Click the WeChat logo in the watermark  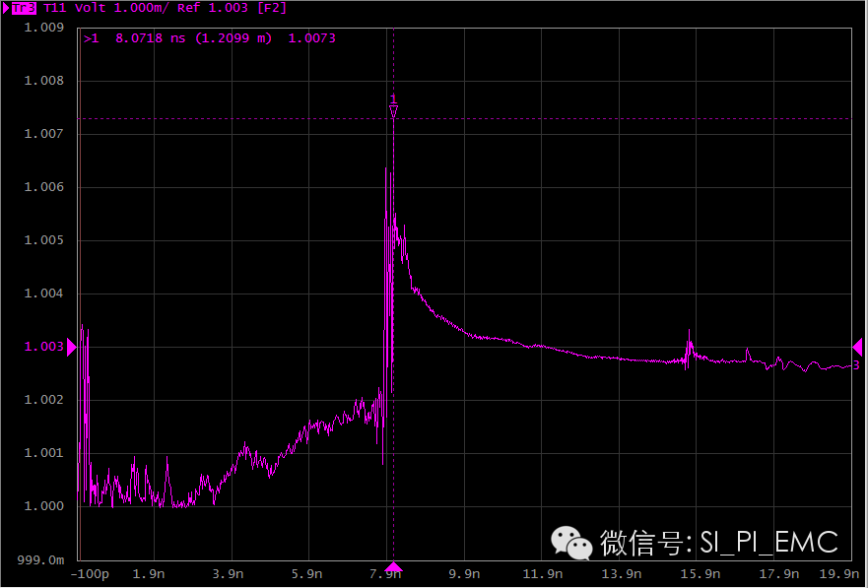point(571,542)
